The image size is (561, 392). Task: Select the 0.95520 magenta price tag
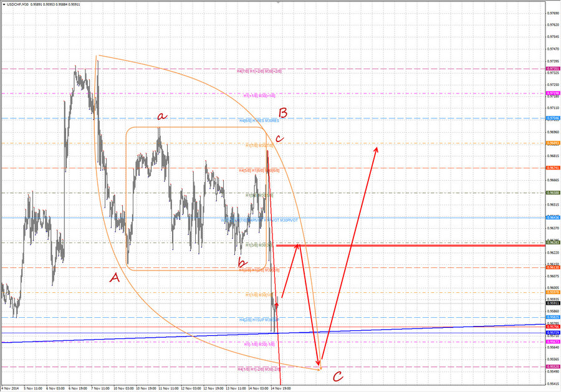click(553, 366)
